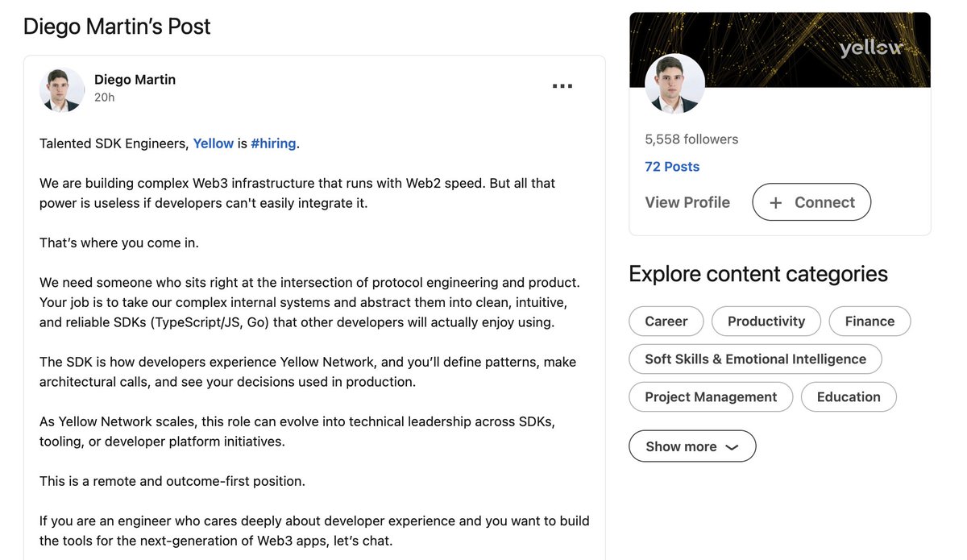The width and height of the screenshot is (967, 560).
Task: Choose the Project Management category
Action: (x=711, y=396)
